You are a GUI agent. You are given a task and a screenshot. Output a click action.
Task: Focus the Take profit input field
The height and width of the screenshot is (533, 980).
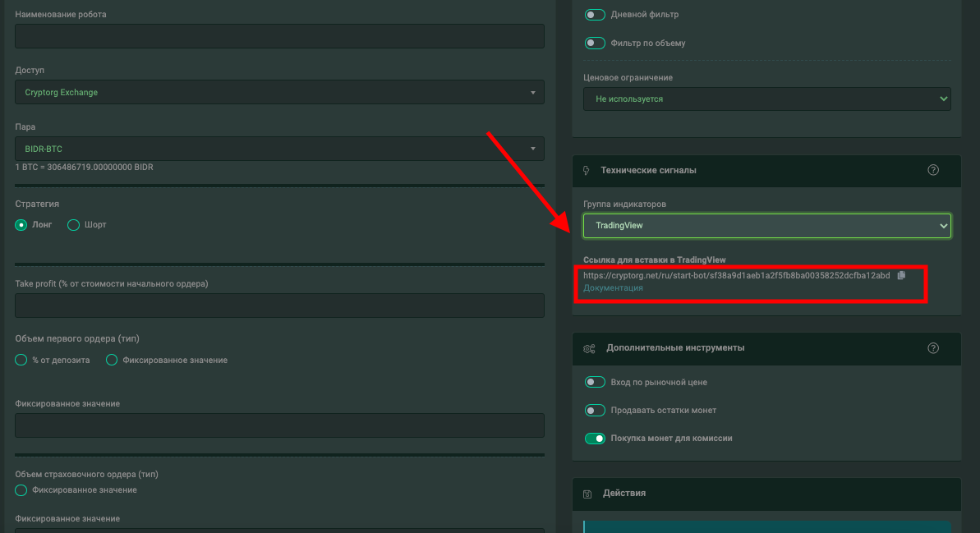[279, 306]
